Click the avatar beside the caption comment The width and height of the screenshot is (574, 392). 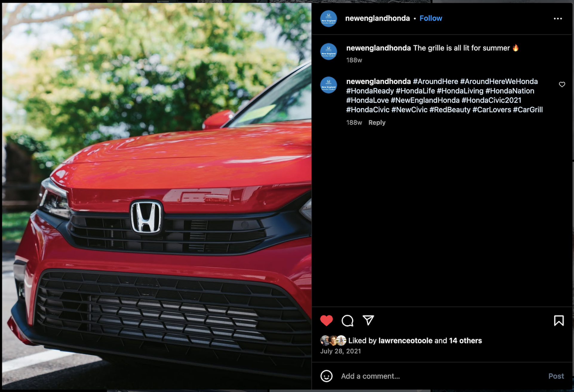click(x=329, y=52)
